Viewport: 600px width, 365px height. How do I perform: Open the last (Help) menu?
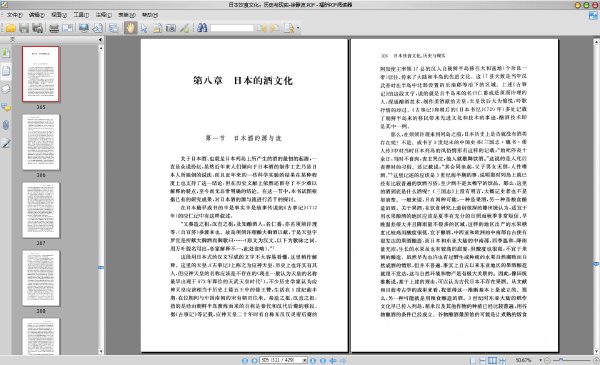click(150, 15)
